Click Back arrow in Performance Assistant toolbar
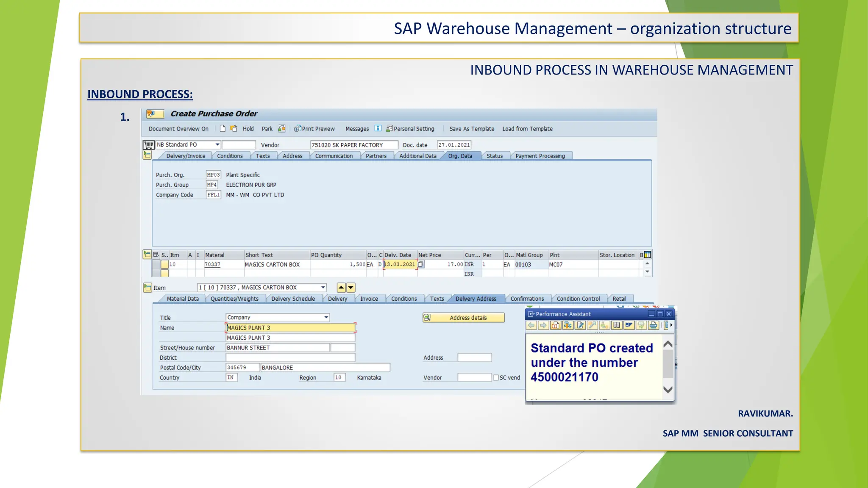The image size is (868, 488). point(531,325)
